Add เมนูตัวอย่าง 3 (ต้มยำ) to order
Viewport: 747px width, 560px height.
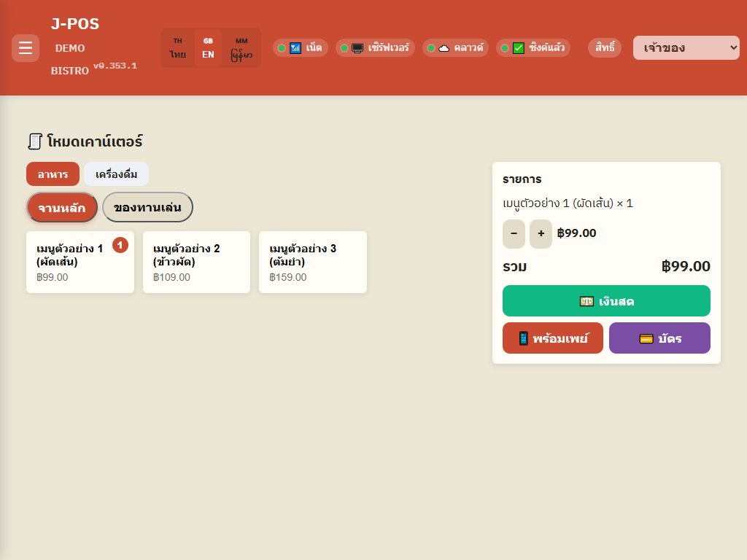(x=313, y=262)
